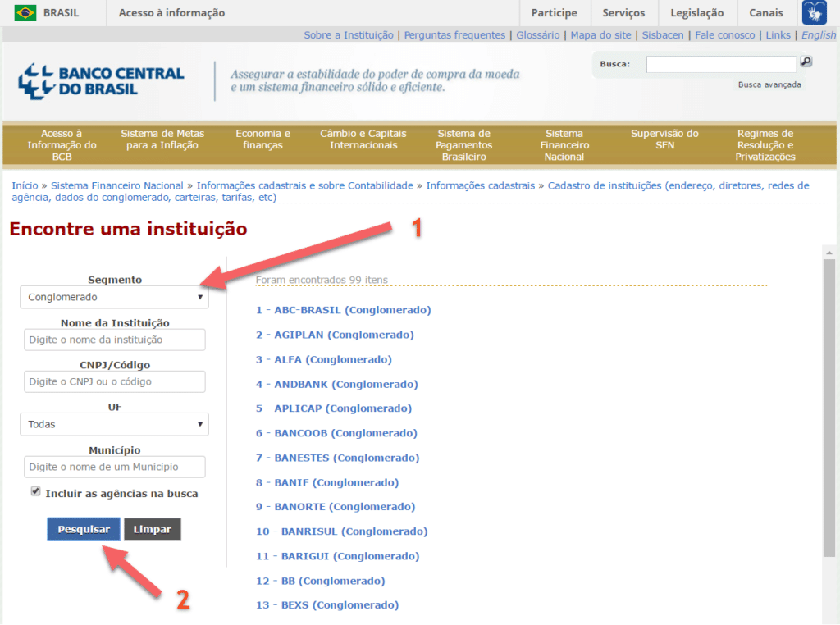Open result 7 - BANESTES (Conglomerado)
This screenshot has height=625, width=840.
(337, 458)
